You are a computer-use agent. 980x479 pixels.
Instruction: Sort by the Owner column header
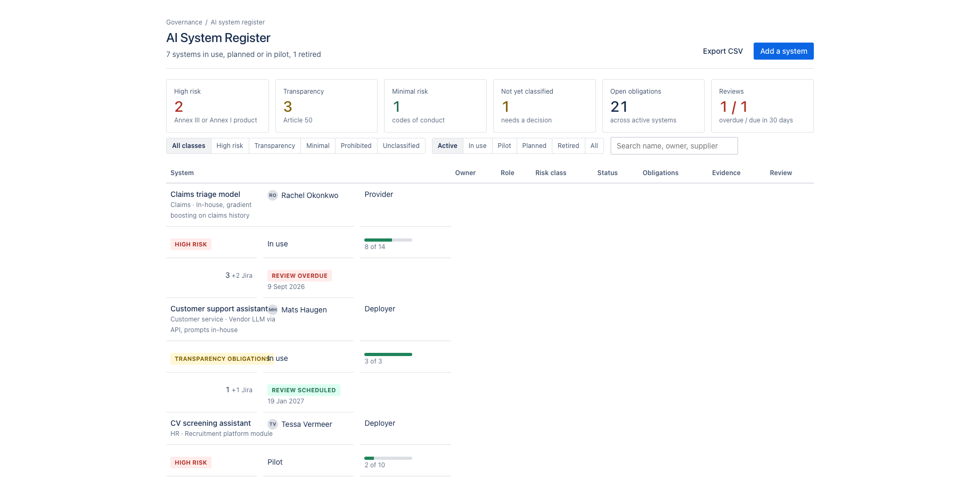pyautogui.click(x=465, y=173)
